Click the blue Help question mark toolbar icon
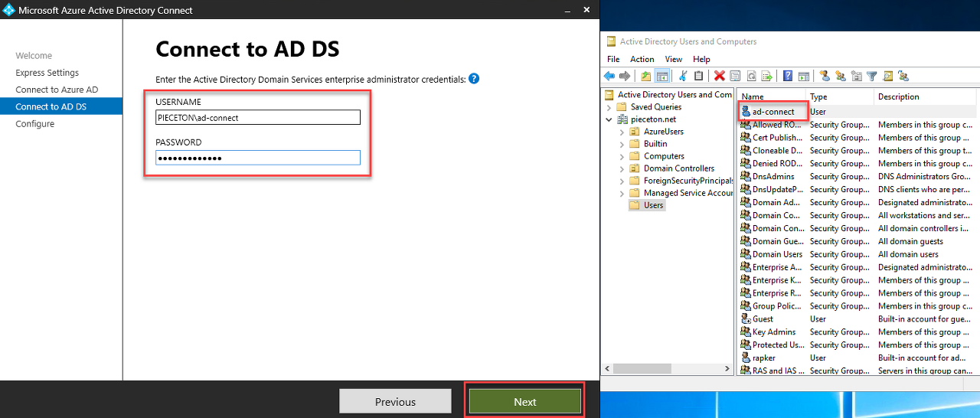 (788, 76)
